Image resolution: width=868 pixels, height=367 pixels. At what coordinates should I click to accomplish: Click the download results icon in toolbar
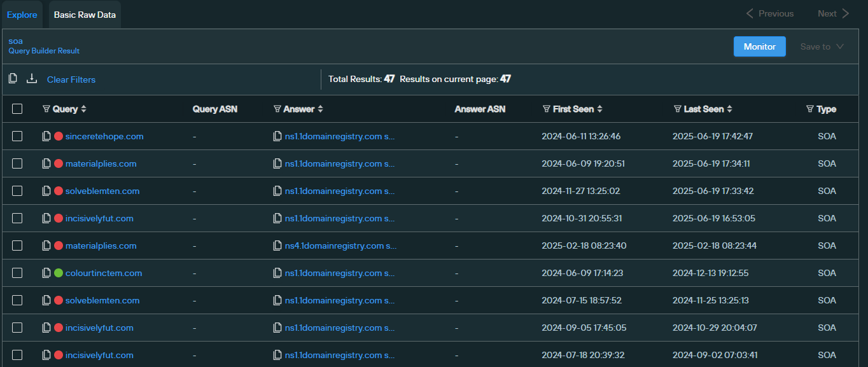point(32,79)
